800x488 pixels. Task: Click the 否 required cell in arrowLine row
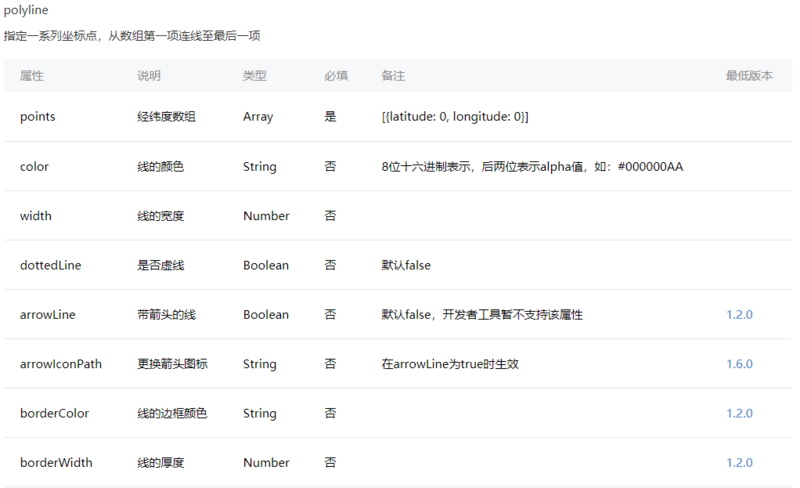pyautogui.click(x=331, y=314)
